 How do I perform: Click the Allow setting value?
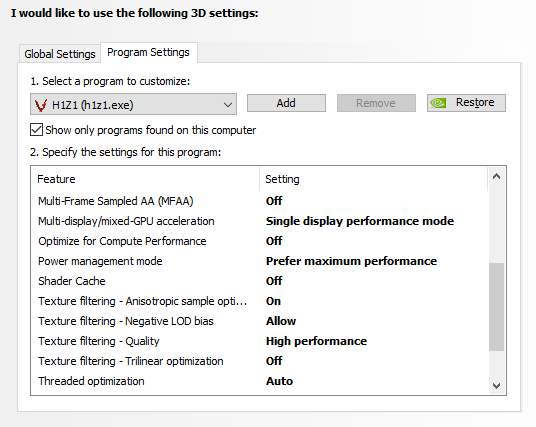(281, 321)
